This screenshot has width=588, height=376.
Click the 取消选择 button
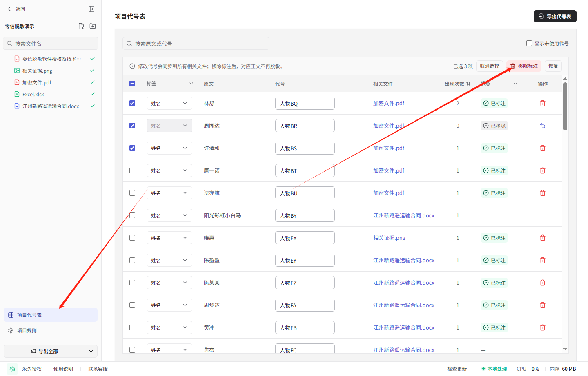click(490, 66)
